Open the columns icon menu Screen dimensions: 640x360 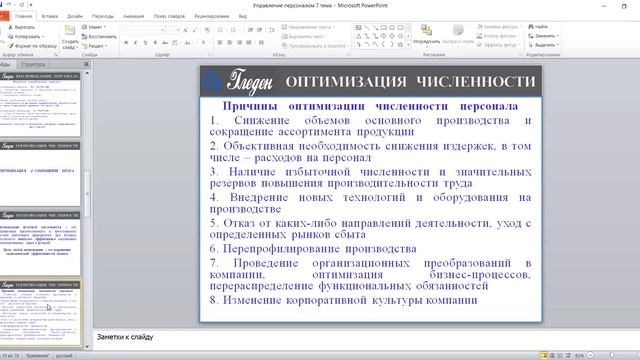click(262, 42)
